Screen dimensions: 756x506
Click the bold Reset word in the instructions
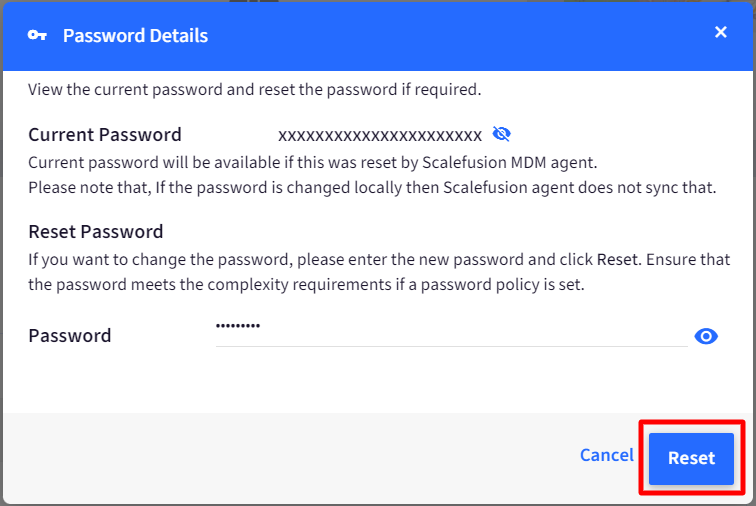tap(617, 260)
